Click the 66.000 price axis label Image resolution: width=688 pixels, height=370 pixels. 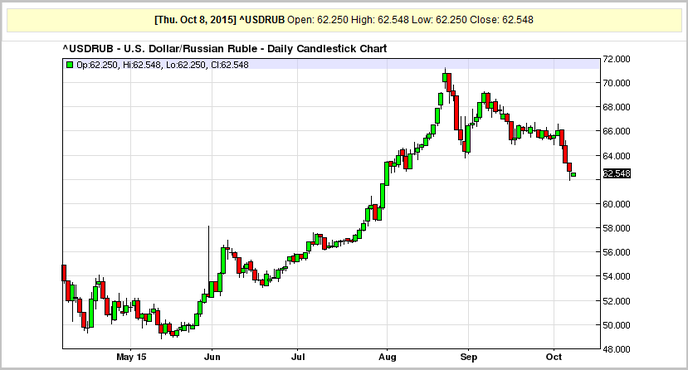click(616, 131)
